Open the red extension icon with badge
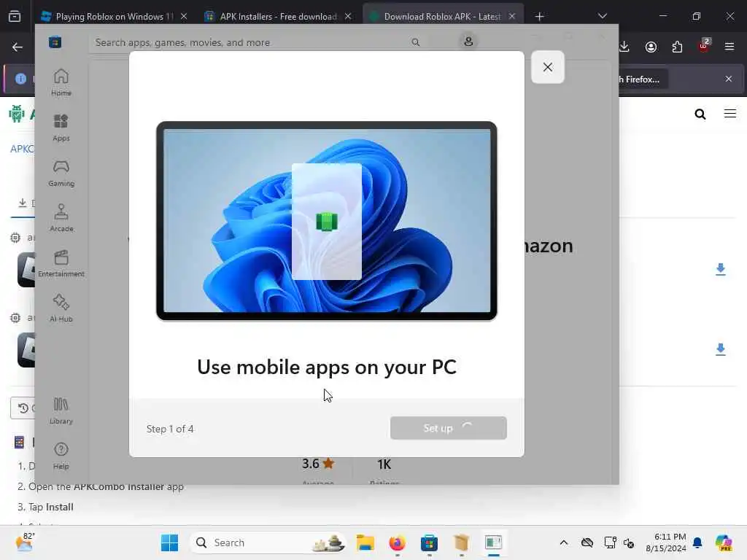The height and width of the screenshot is (560, 747). point(704,46)
